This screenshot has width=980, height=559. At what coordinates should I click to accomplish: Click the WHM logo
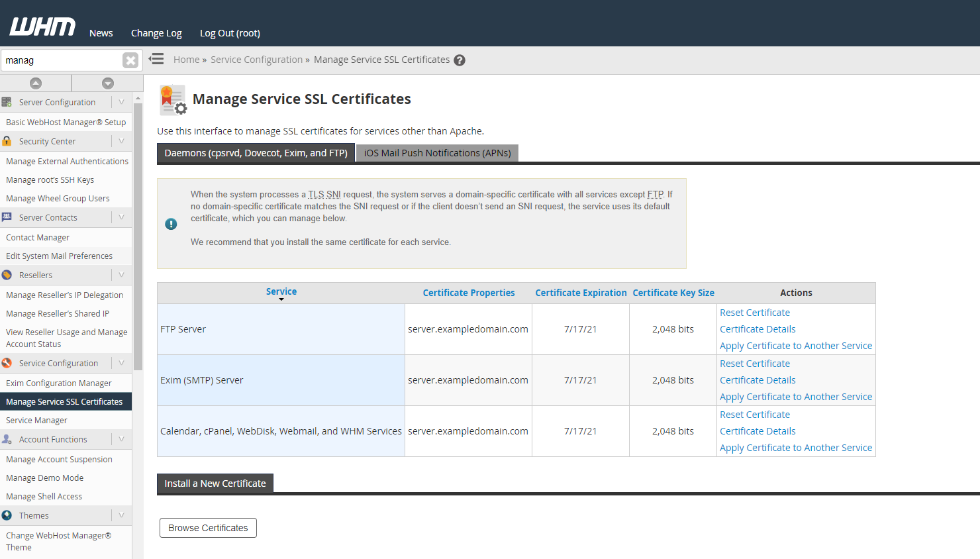click(x=42, y=27)
